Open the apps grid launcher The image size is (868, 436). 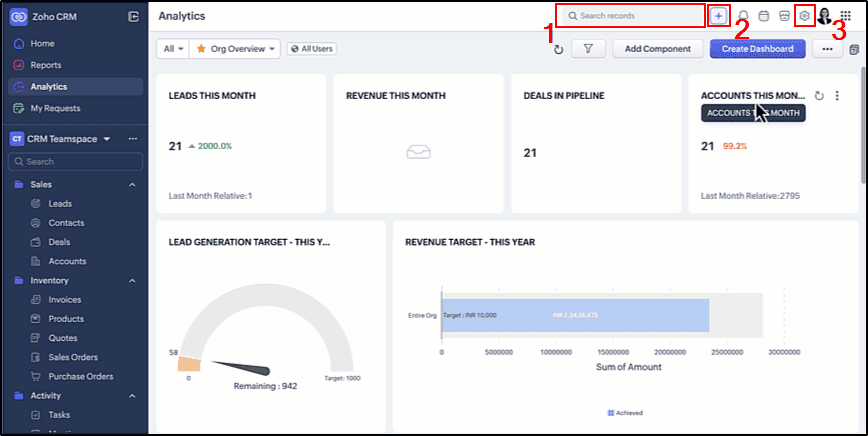coord(845,16)
